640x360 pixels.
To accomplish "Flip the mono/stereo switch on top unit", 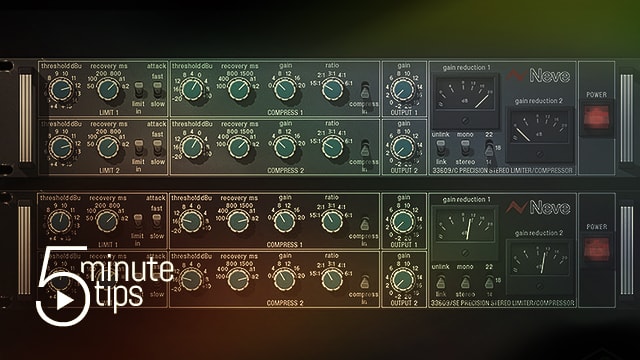I will point(465,147).
